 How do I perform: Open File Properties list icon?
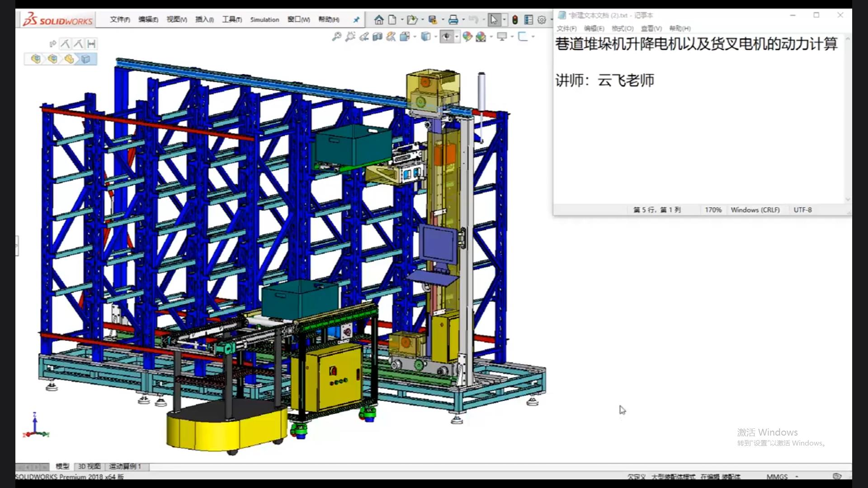[x=528, y=20]
